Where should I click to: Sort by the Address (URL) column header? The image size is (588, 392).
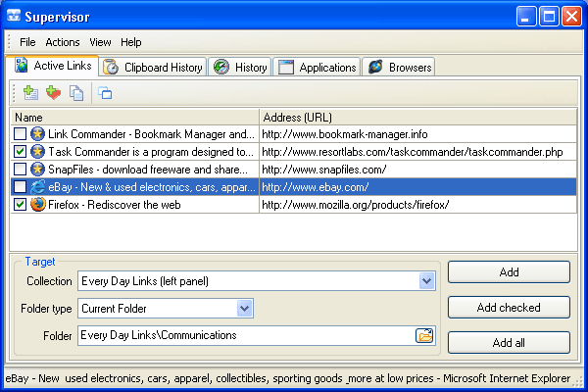[418, 118]
